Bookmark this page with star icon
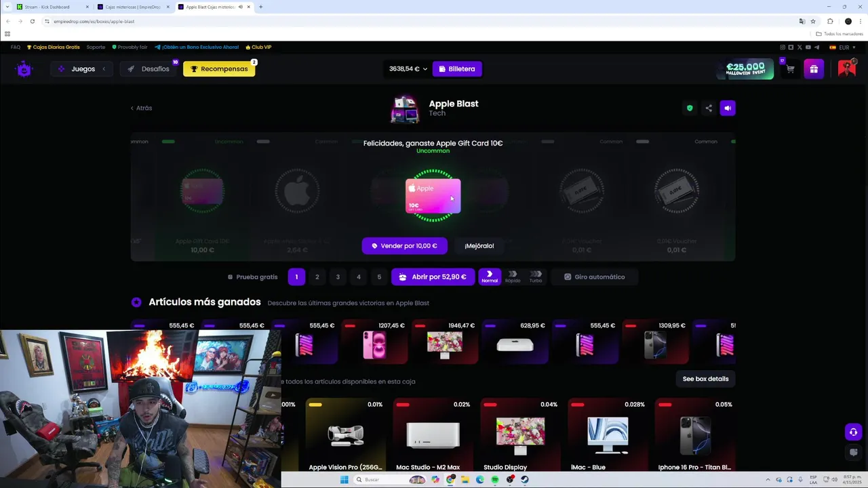 813,21
